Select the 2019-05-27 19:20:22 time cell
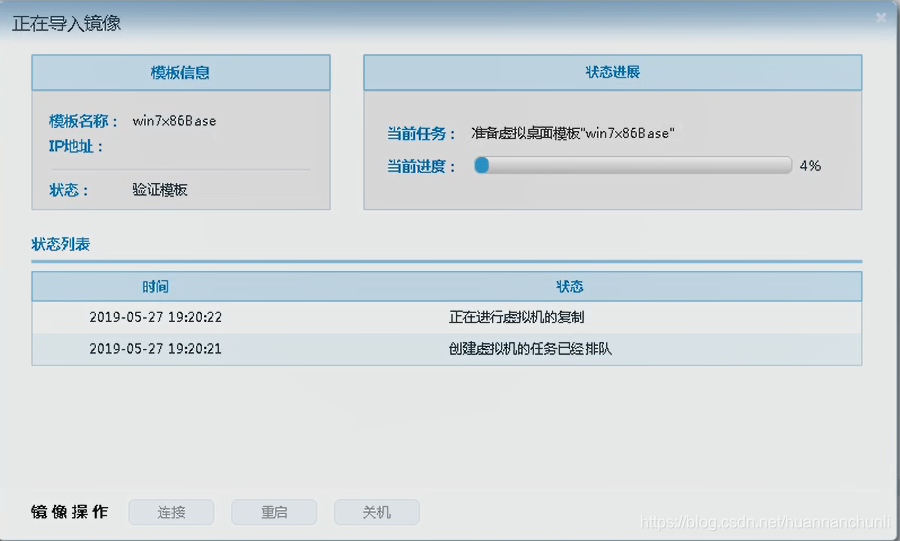900x541 pixels. coord(155,317)
